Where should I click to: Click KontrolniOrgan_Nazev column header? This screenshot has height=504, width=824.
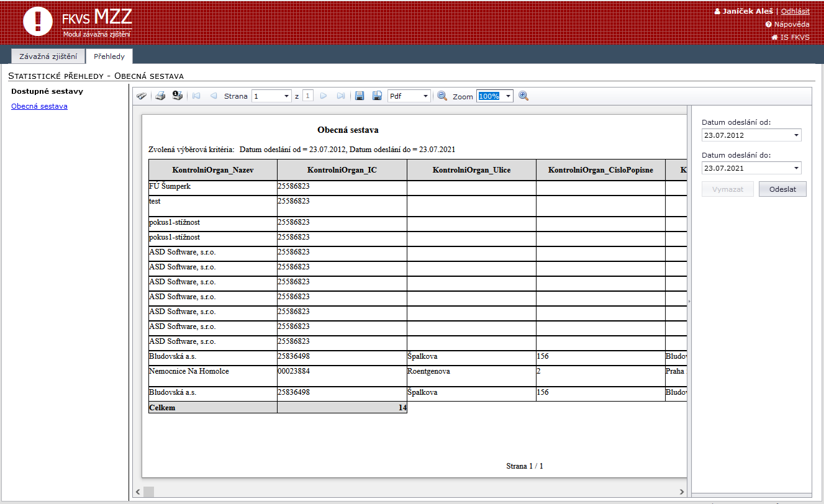pyautogui.click(x=213, y=170)
